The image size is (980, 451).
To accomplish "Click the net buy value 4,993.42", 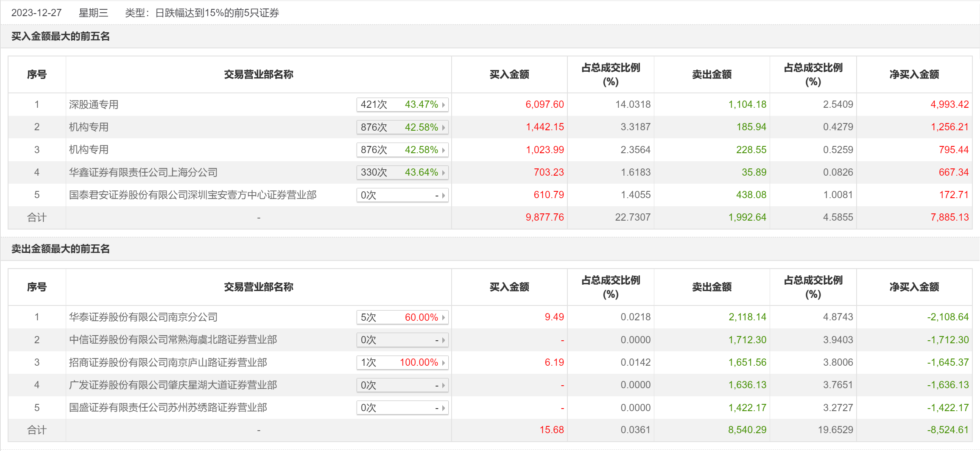I will (949, 105).
